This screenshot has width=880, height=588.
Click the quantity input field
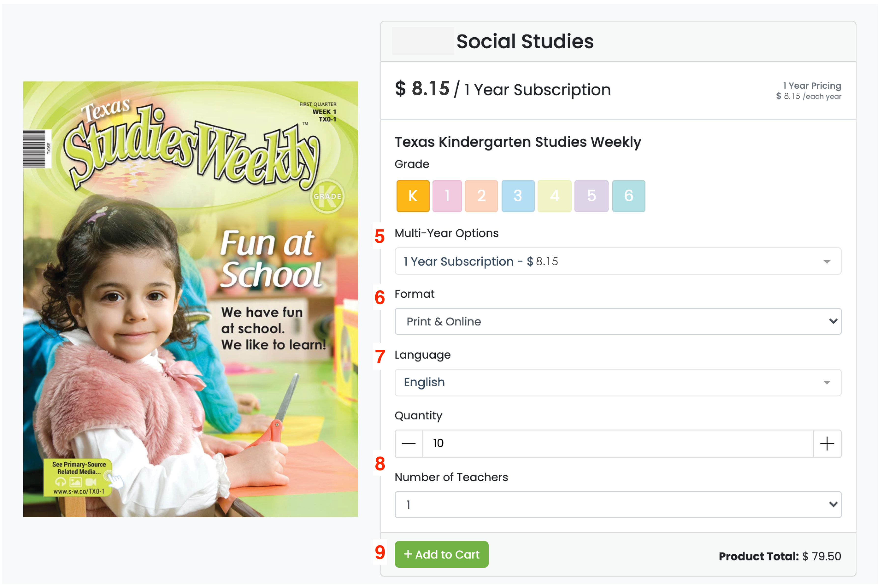618,444
